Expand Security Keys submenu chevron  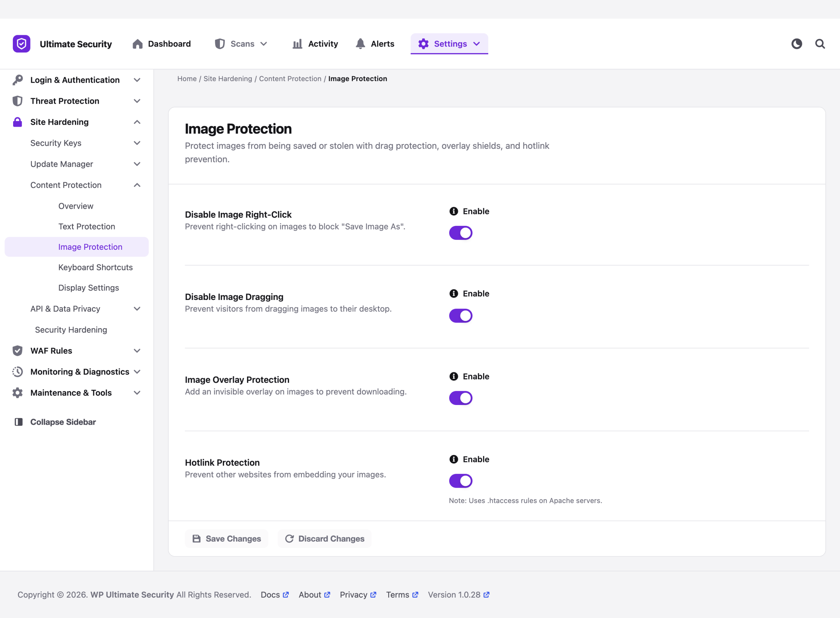coord(137,143)
